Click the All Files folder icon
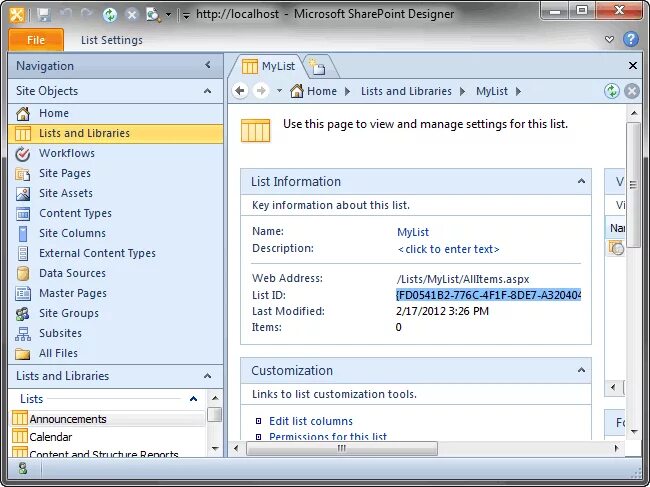The width and height of the screenshot is (650, 487). (x=23, y=354)
